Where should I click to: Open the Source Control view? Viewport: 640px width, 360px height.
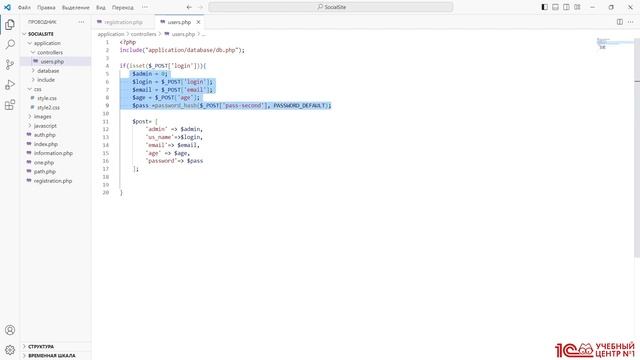point(10,64)
